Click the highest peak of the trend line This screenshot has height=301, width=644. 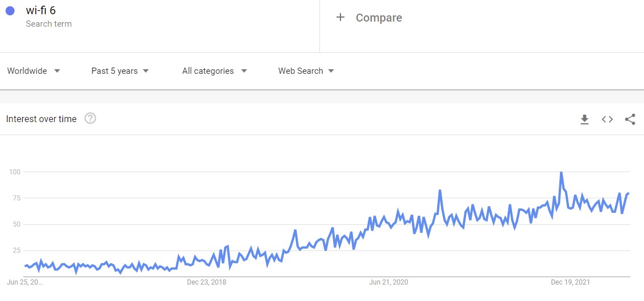pyautogui.click(x=561, y=173)
